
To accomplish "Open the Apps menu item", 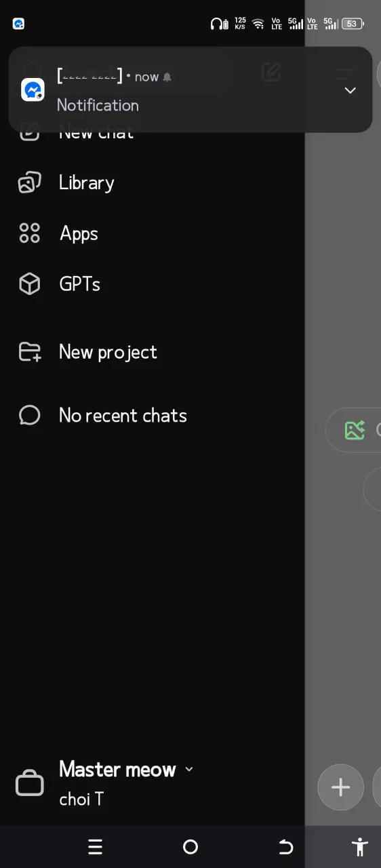I will pyautogui.click(x=79, y=233).
